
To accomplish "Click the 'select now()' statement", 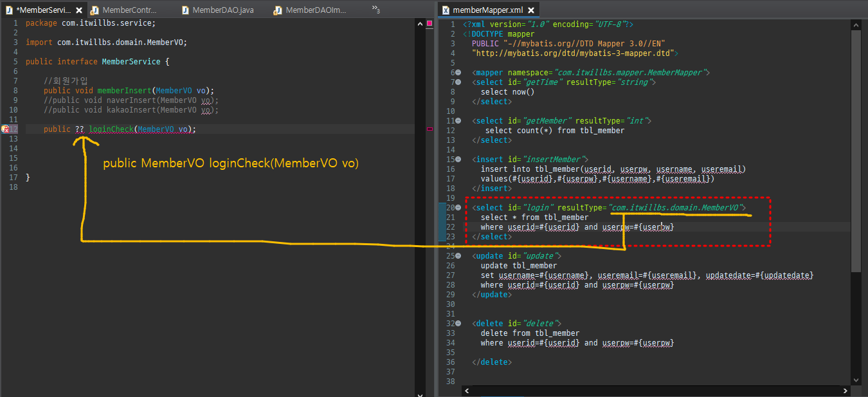I will tap(508, 92).
